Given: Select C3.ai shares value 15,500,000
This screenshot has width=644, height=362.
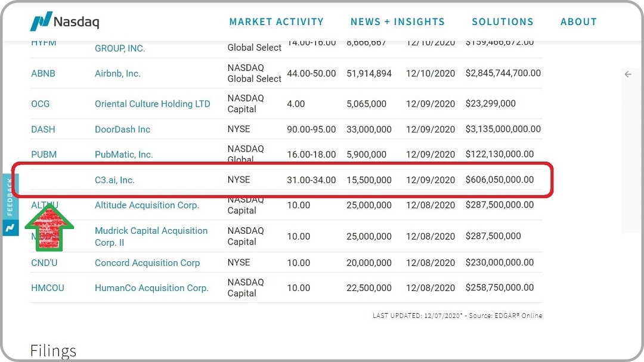Looking at the screenshot, I should coord(369,180).
